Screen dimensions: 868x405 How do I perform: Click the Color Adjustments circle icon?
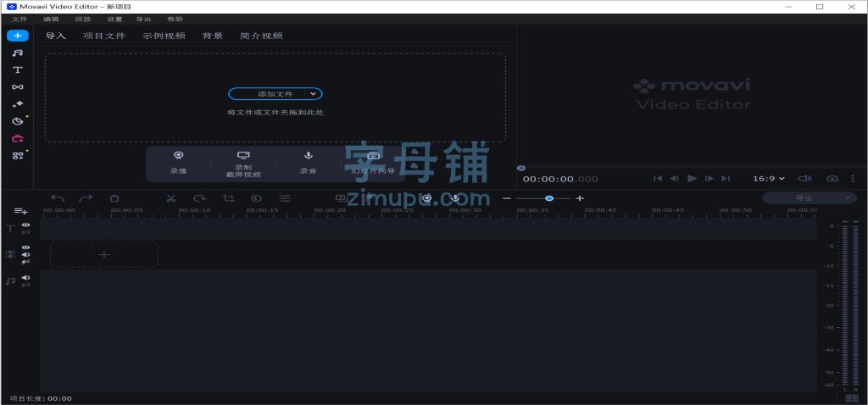[256, 198]
